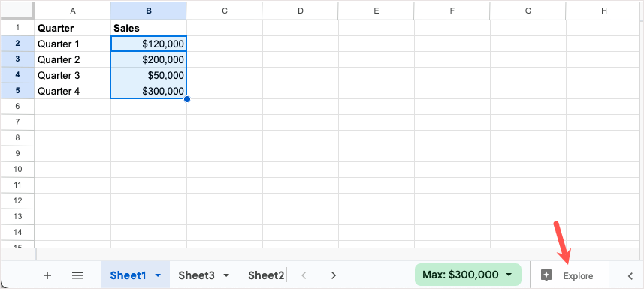Expand Sheet3 tab dropdown arrow
644x289 pixels.
point(226,275)
